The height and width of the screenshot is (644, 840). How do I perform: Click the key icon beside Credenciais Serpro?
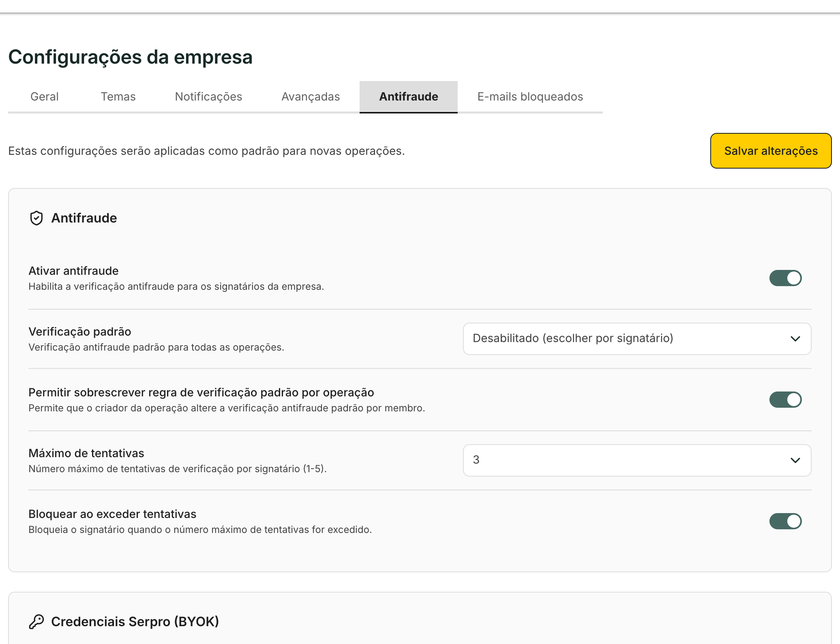click(36, 621)
